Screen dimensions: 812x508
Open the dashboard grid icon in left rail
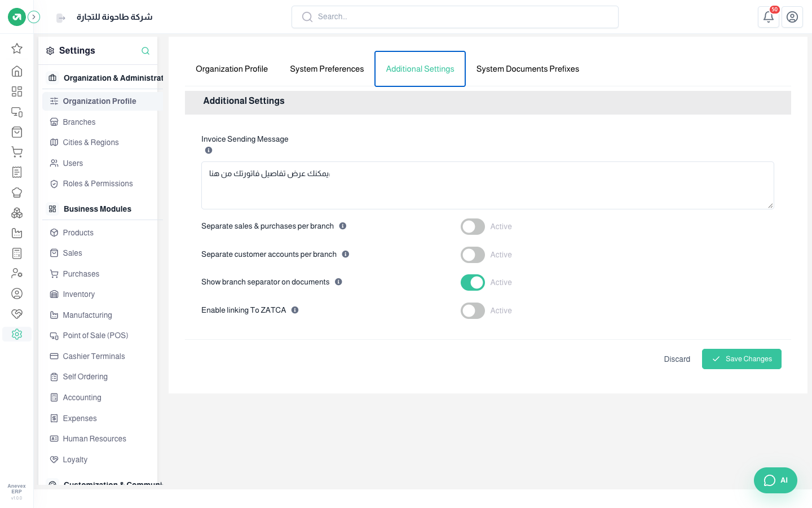click(x=17, y=91)
